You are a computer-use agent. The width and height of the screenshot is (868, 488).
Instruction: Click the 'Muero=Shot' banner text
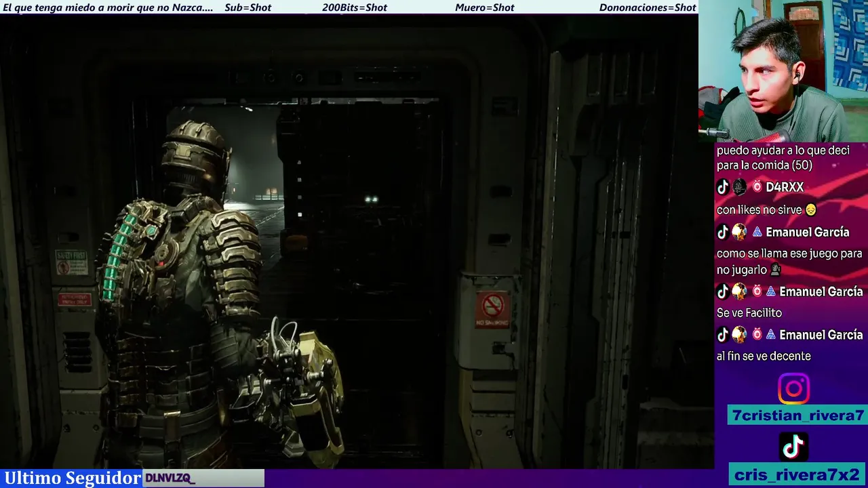[x=485, y=7]
